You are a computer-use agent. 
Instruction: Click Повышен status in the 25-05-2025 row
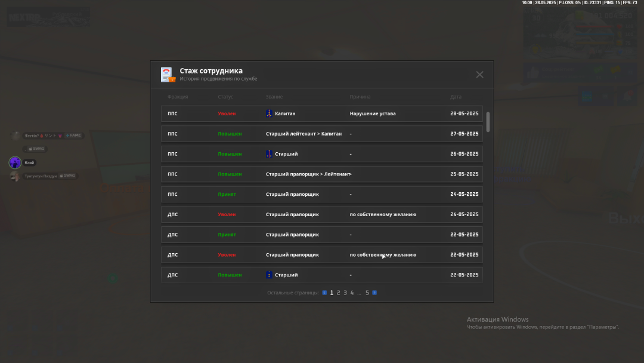(x=230, y=174)
